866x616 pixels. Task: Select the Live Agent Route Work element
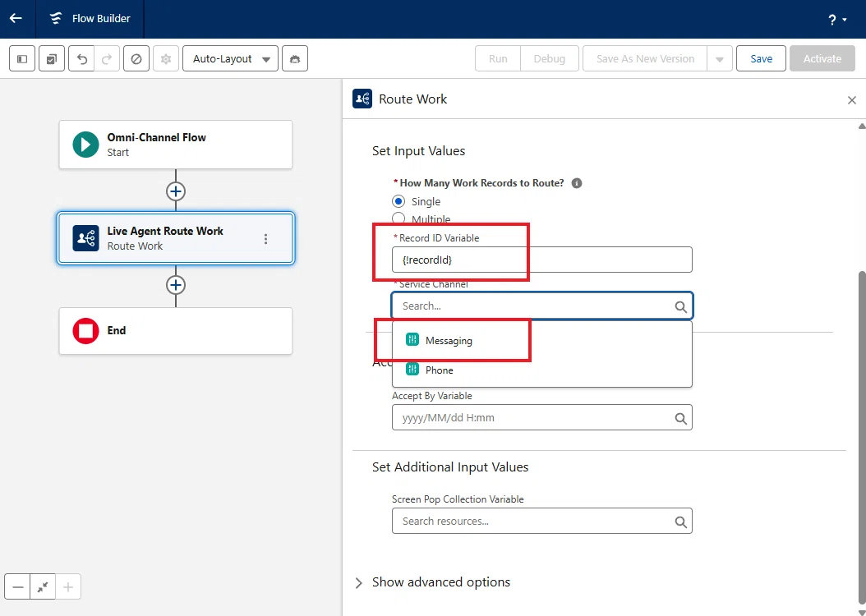click(x=176, y=238)
